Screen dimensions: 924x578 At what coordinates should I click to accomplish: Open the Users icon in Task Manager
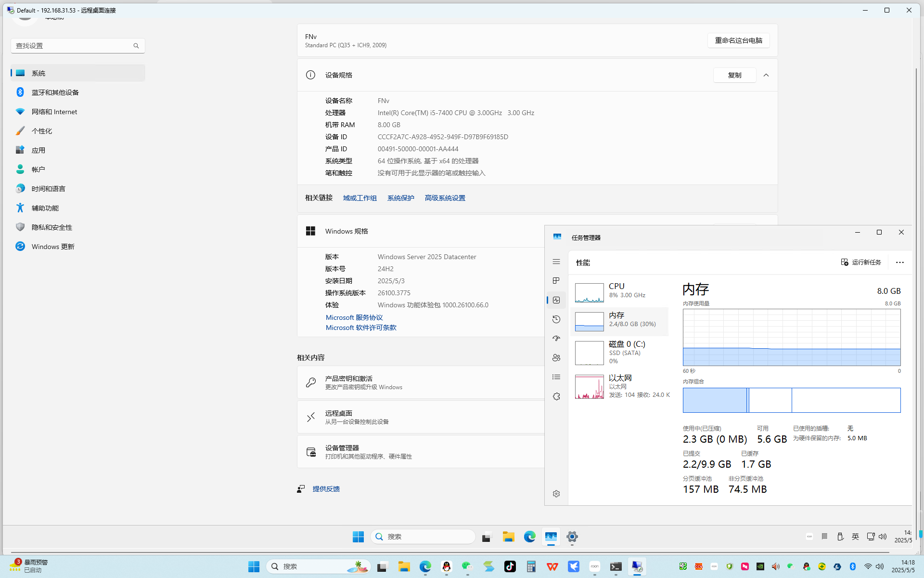tap(556, 358)
